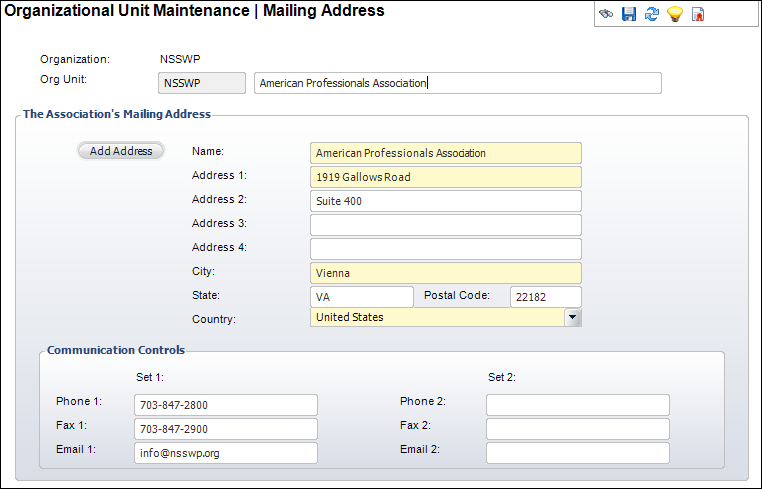Click the Email 1 field
The height and width of the screenshot is (489, 762).
pyautogui.click(x=226, y=453)
